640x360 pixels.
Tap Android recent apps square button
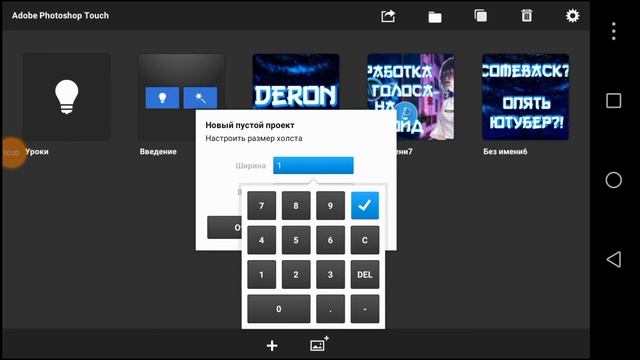613,100
